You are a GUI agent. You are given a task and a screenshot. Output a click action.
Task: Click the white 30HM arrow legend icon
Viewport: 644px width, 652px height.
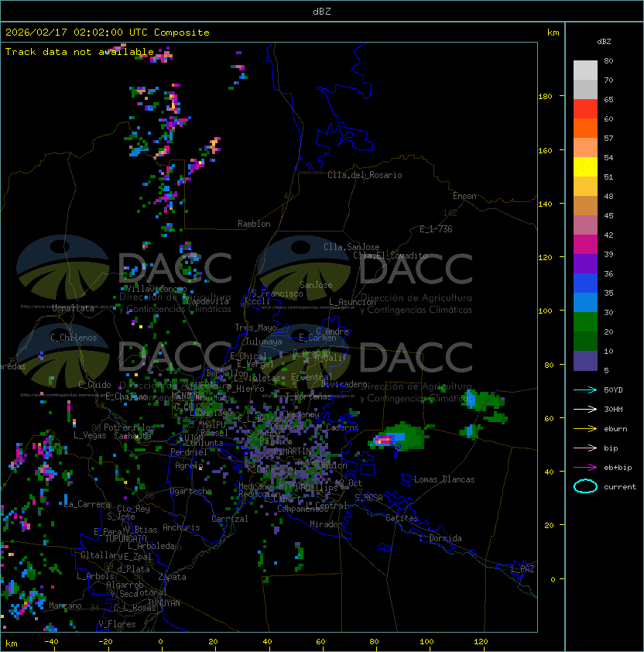pos(585,409)
